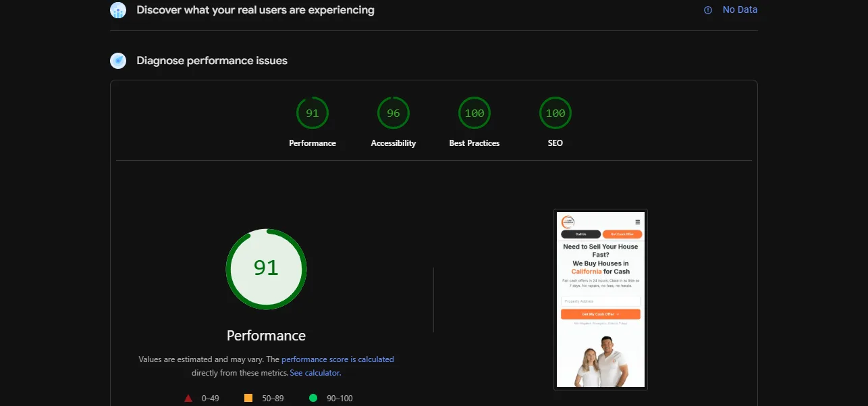Open the 'See calculator' link
The height and width of the screenshot is (406, 868).
(315, 373)
